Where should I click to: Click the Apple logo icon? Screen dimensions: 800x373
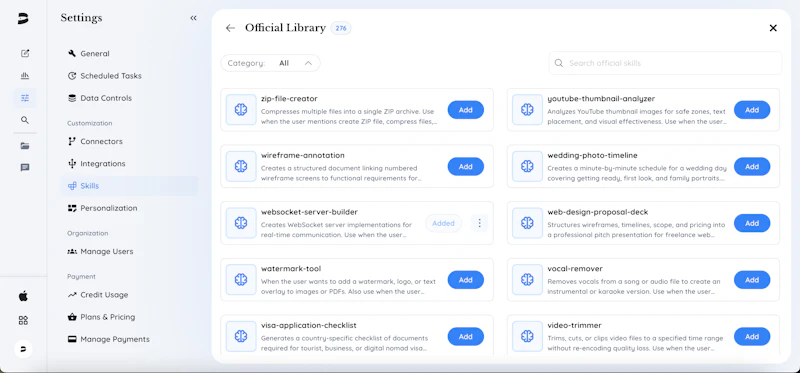[x=23, y=296]
